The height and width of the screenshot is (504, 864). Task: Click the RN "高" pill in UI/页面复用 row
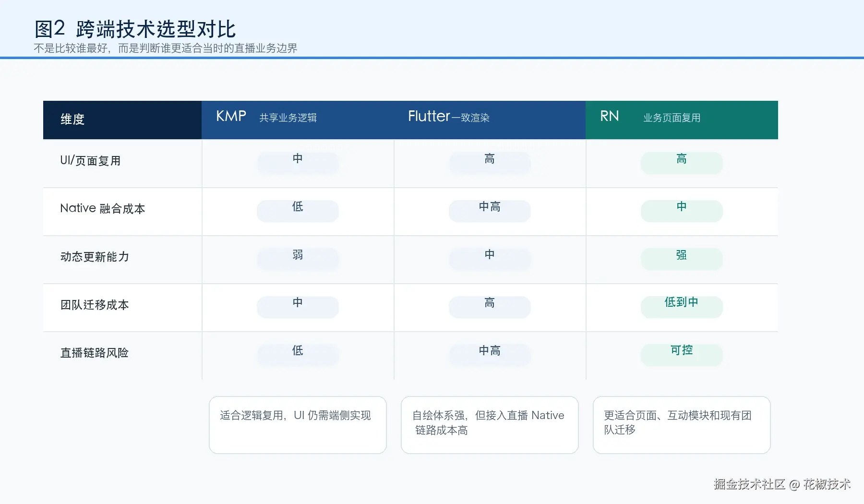682,163
